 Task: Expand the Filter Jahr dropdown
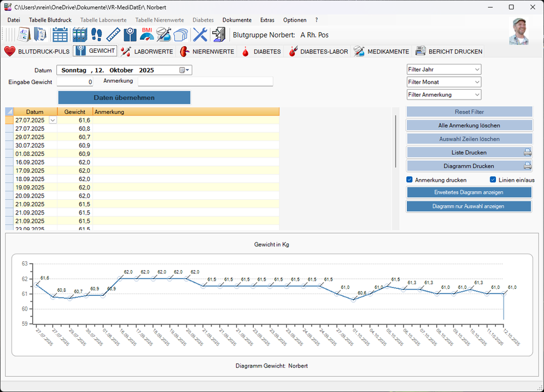[444, 69]
